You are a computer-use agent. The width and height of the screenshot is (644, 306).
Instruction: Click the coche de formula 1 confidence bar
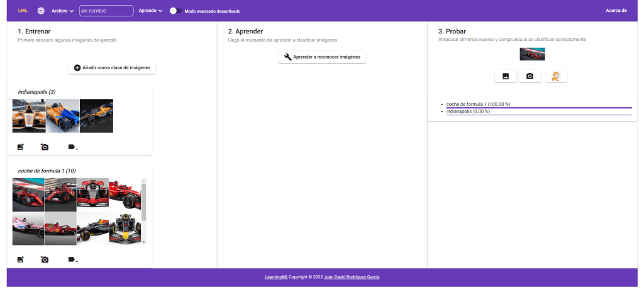pos(538,108)
